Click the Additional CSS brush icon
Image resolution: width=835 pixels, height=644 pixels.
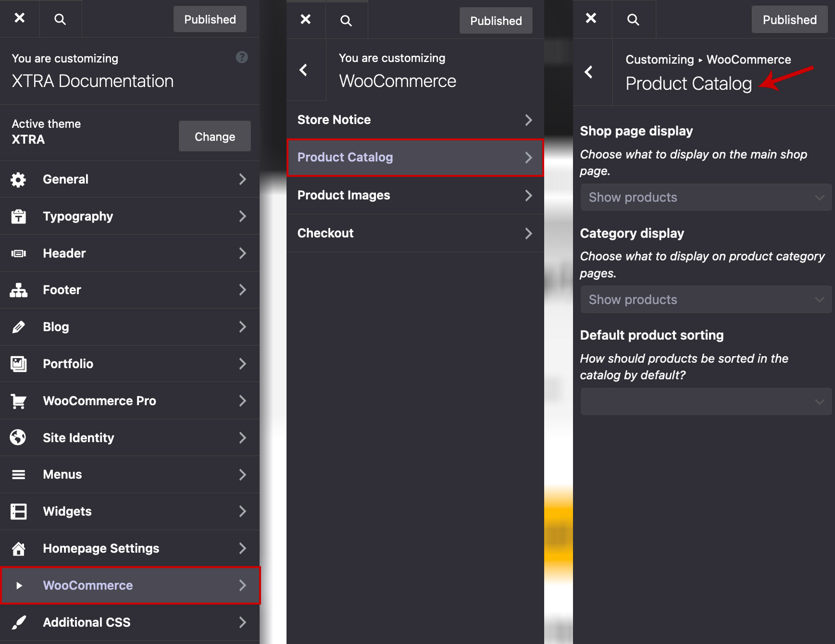18,622
